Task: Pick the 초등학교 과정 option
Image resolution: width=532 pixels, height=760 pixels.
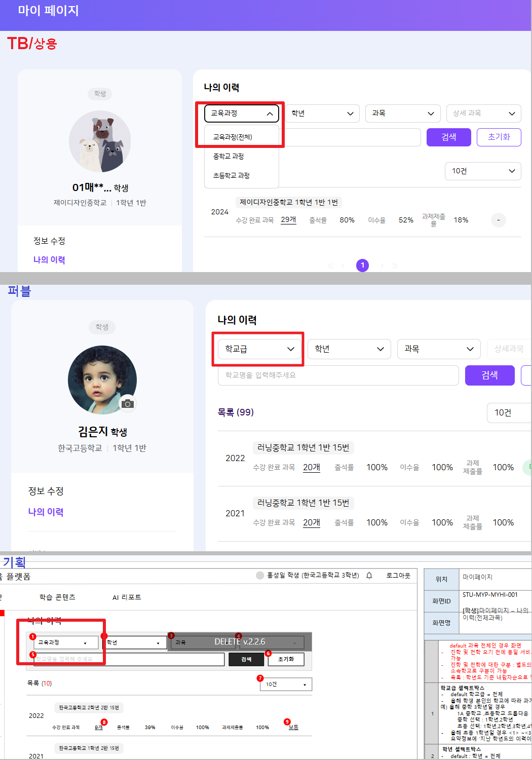Action: [x=231, y=175]
